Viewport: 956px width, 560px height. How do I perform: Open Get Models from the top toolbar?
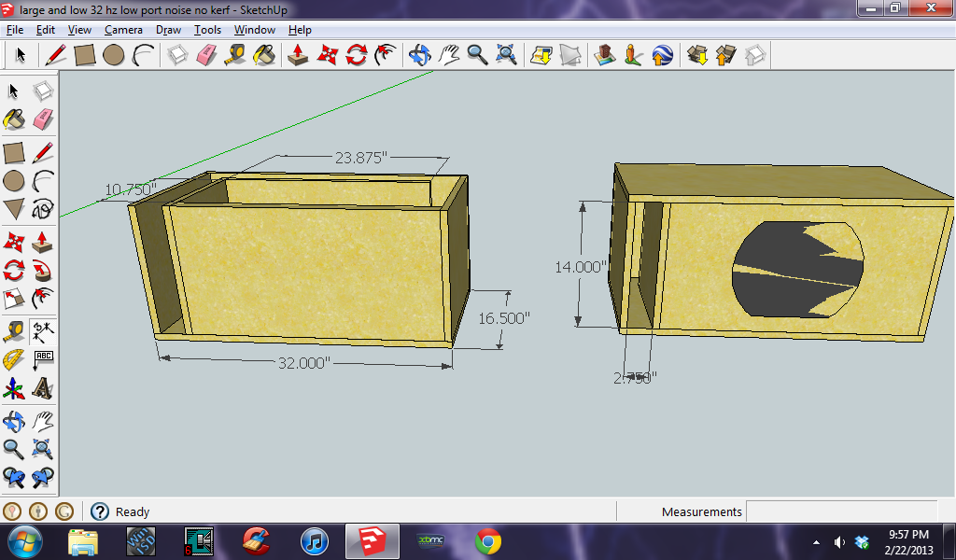point(696,55)
